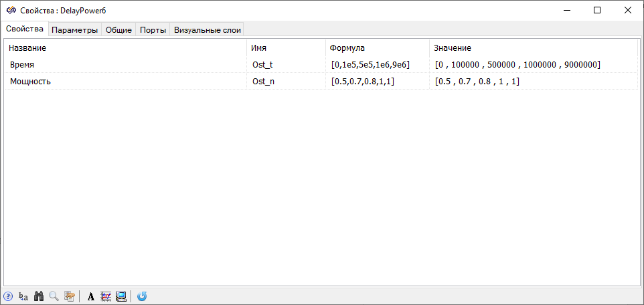Screen dimensions: 644x305
Task: Click the magnifying glass icon
Action: [54, 296]
